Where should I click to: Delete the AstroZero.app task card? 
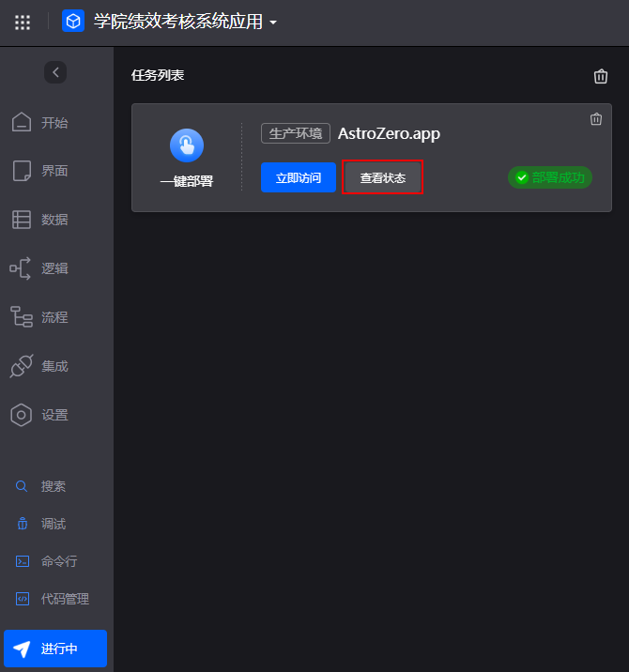click(x=596, y=118)
